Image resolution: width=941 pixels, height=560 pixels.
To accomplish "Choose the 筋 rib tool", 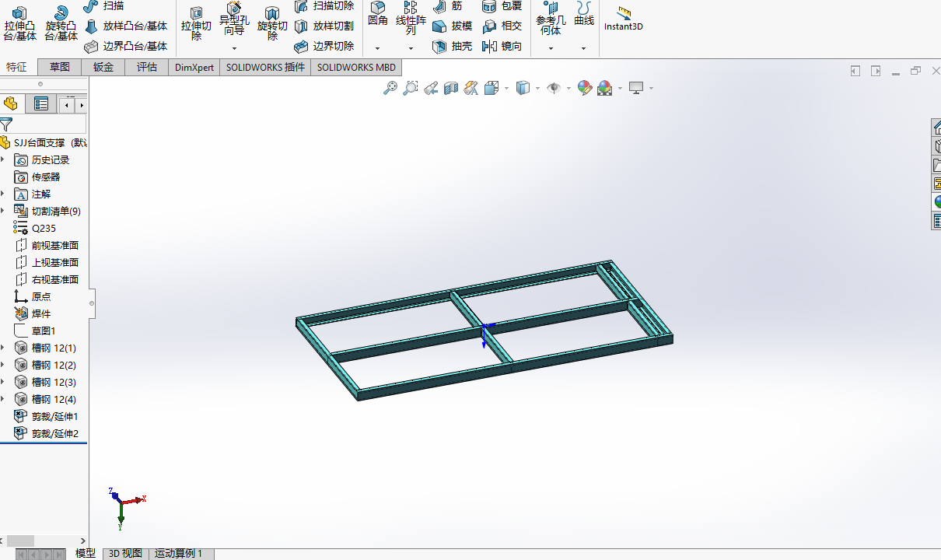I will [x=447, y=6].
